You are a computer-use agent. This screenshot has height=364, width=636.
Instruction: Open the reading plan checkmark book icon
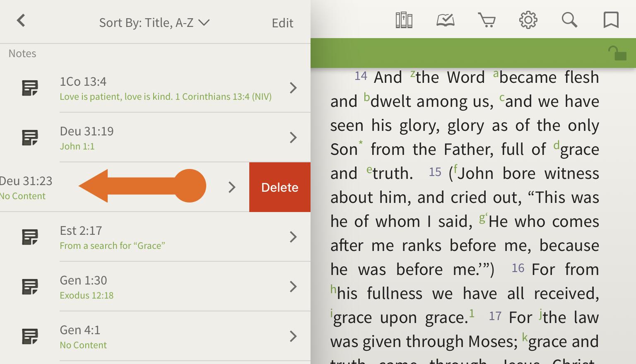446,20
